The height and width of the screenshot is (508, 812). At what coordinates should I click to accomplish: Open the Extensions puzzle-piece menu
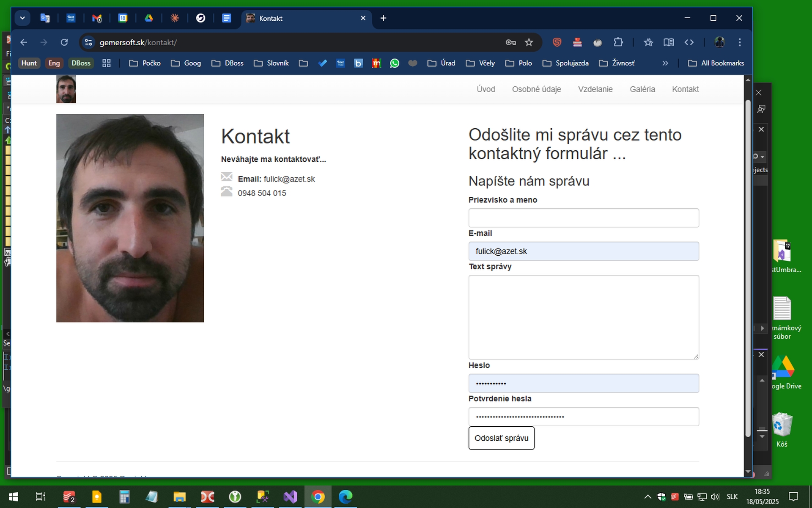(x=618, y=42)
